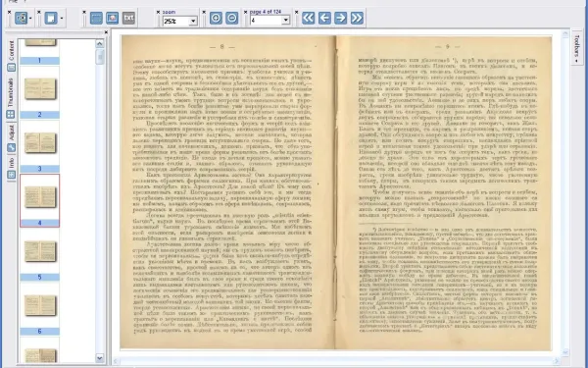The height and width of the screenshot is (368, 588).
Task: Close the page navigation arrows toolbar group
Action: pyautogui.click(x=297, y=13)
